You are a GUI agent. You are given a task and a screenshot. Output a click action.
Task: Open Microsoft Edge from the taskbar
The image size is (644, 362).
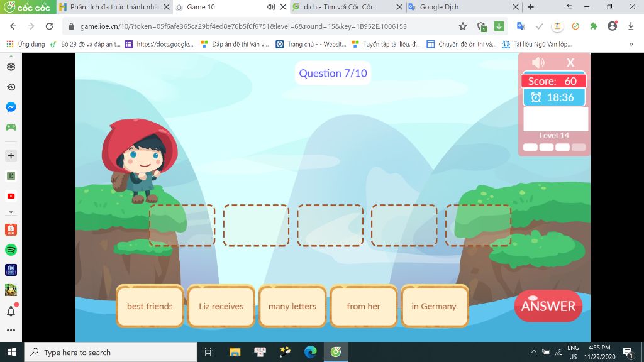pos(311,352)
